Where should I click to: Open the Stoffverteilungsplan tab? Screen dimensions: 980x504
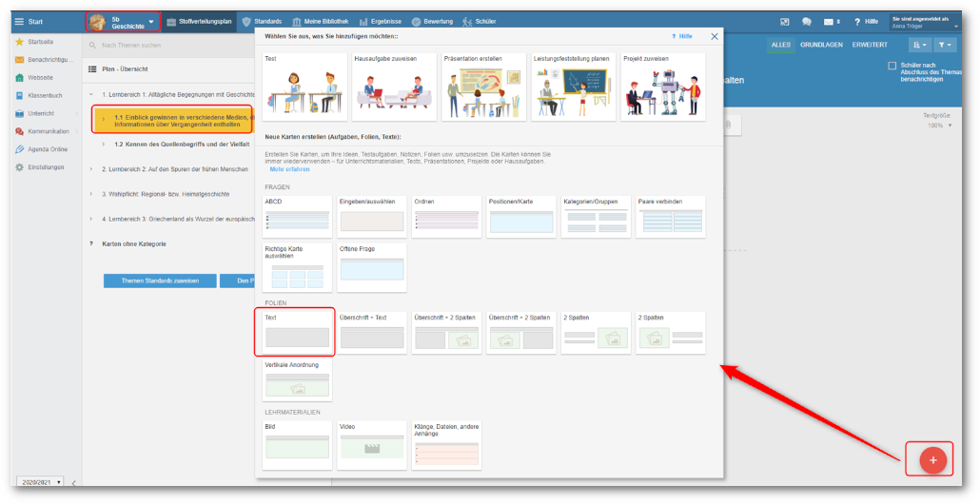(x=200, y=22)
